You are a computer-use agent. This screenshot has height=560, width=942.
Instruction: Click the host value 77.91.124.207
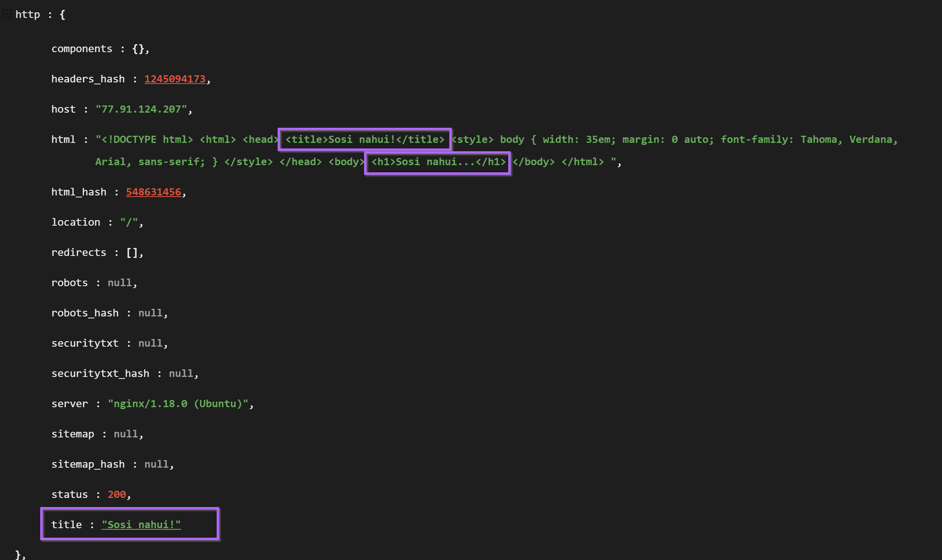click(141, 109)
